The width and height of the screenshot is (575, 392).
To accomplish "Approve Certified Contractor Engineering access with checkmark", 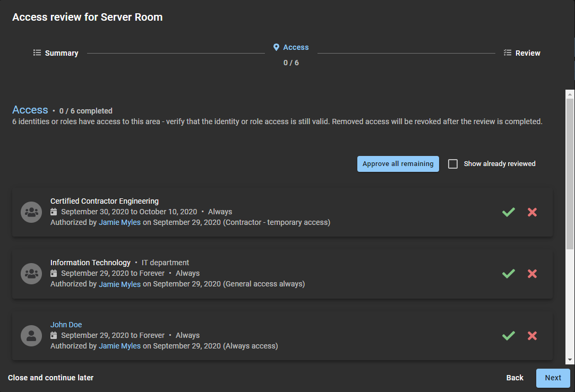I will [508, 212].
